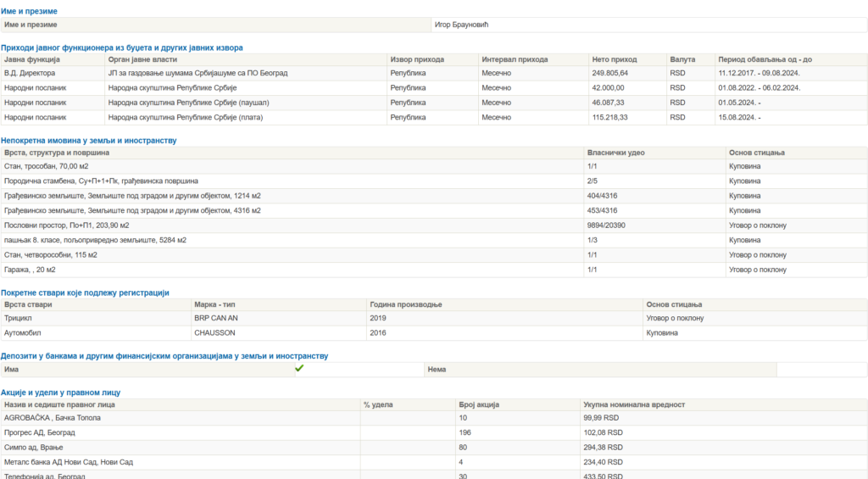The image size is (868, 479).
Task: Click the Година производње column header
Action: [x=406, y=305]
